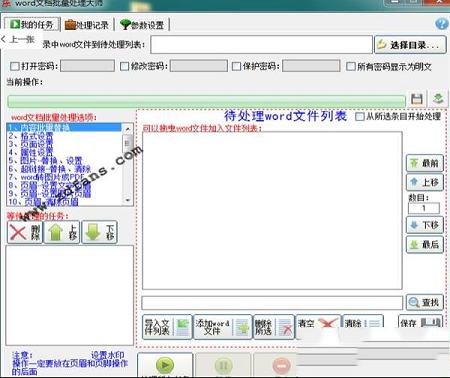Screen dimensions: 450x378
Task: Click the green progress bar
Action: click(206, 101)
